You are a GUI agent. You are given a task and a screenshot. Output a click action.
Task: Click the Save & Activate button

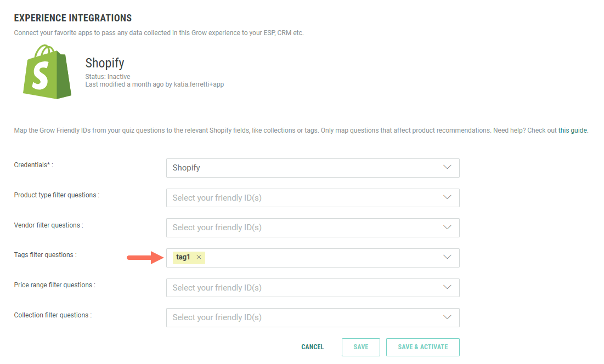click(422, 347)
